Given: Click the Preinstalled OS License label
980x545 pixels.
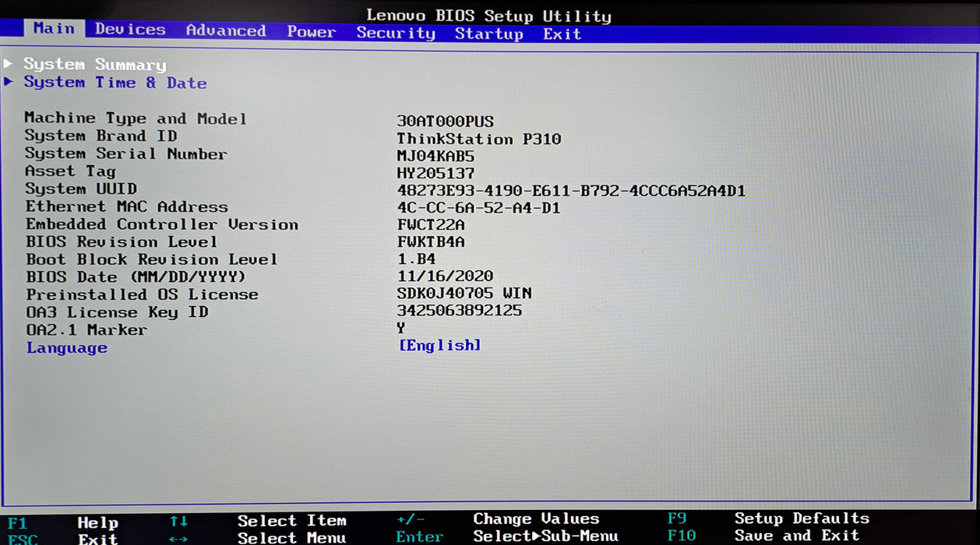Looking at the screenshot, I should pos(142,295).
